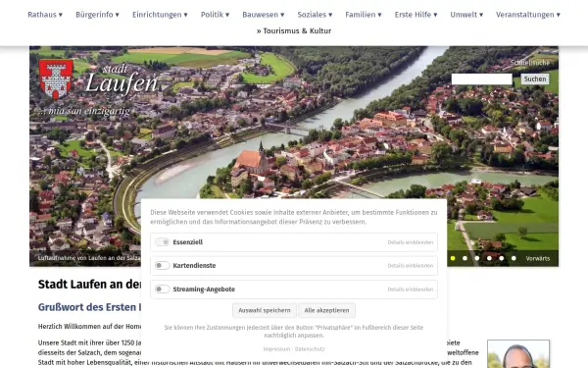Focus the Schnellsuche search field
The width and height of the screenshot is (588, 368).
(x=481, y=79)
